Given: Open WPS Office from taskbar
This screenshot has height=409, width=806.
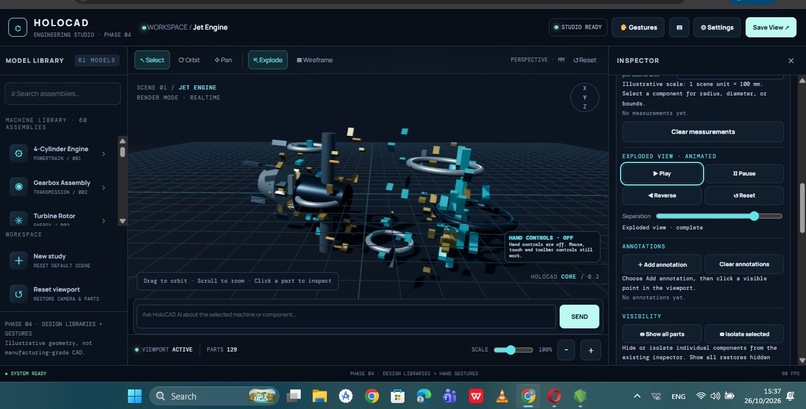Looking at the screenshot, I should click(476, 396).
